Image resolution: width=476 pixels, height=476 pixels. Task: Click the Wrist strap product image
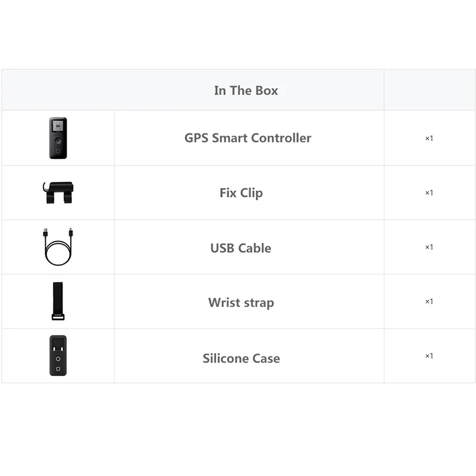[x=58, y=301]
